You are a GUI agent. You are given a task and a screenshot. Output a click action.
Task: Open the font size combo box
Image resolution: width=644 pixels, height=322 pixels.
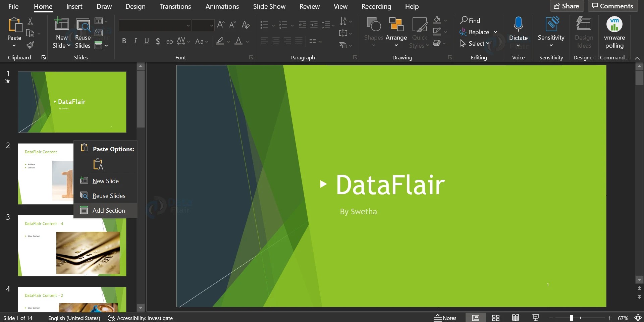(x=203, y=25)
